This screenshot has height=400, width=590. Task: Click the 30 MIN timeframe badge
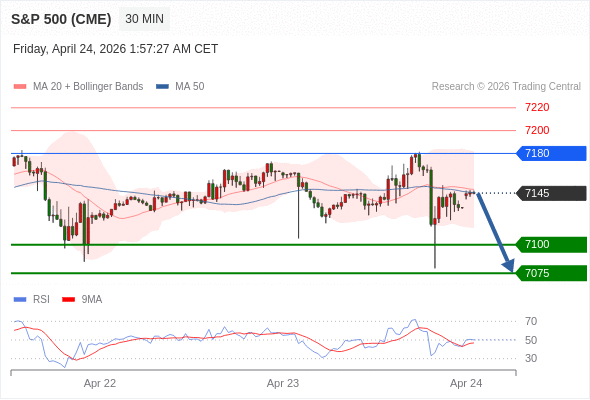pyautogui.click(x=144, y=19)
